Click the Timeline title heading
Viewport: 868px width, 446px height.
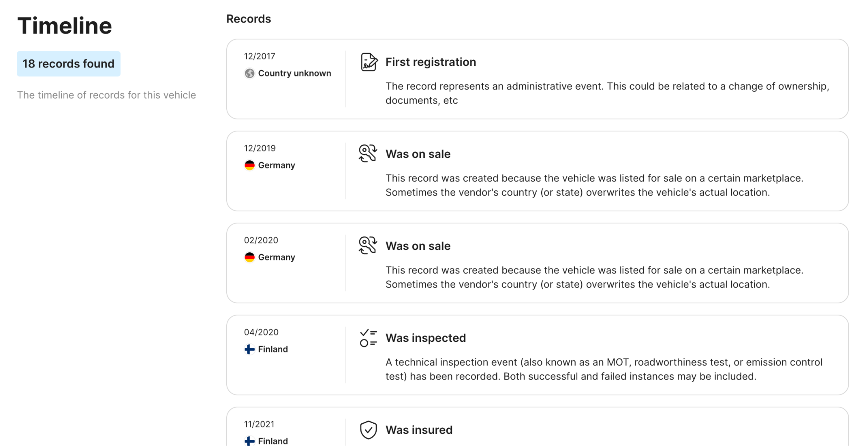tap(65, 26)
